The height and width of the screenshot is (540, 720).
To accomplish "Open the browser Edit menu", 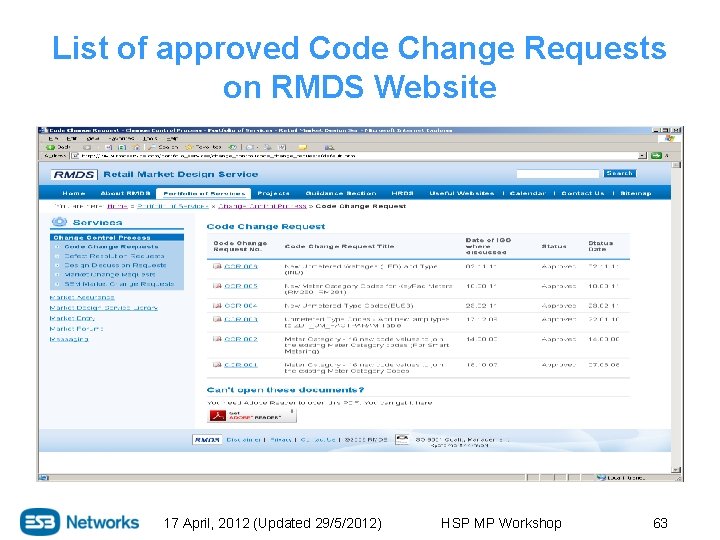I will point(72,138).
